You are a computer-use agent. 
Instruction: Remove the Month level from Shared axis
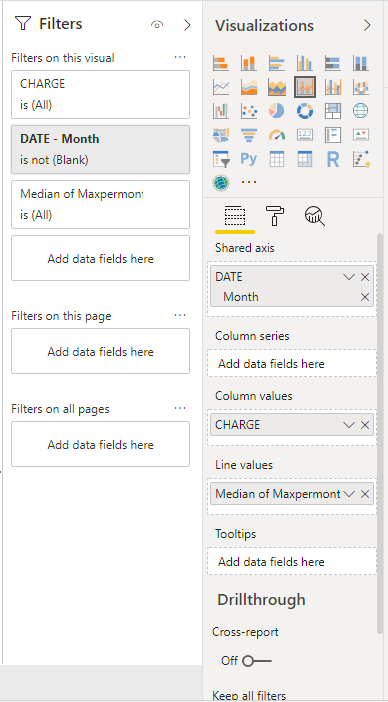(365, 297)
